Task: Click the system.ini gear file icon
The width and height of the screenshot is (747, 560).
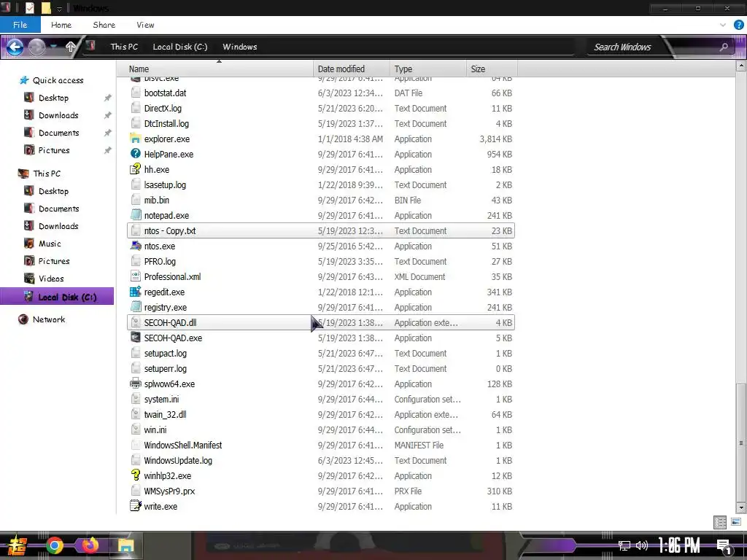Action: tap(135, 399)
